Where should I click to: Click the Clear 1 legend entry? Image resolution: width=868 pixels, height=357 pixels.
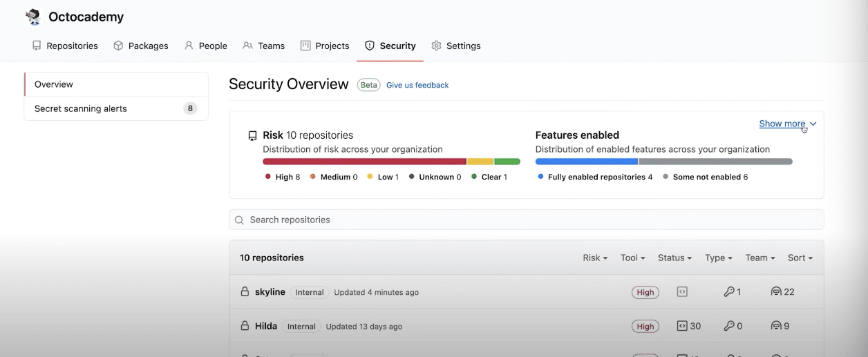[489, 177]
